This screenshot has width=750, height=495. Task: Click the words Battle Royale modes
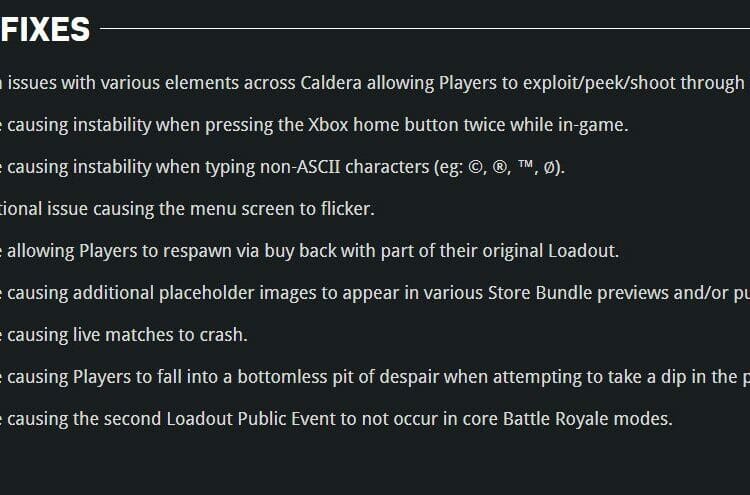pos(587,419)
